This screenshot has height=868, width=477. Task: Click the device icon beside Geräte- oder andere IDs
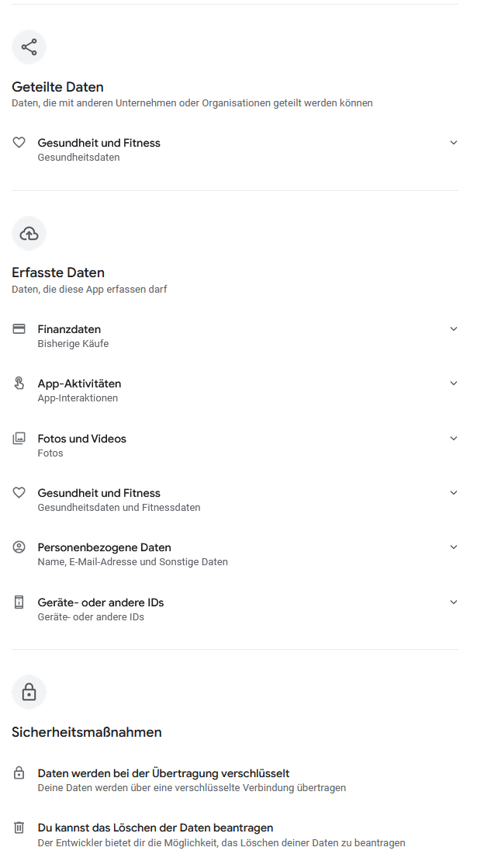coord(19,602)
